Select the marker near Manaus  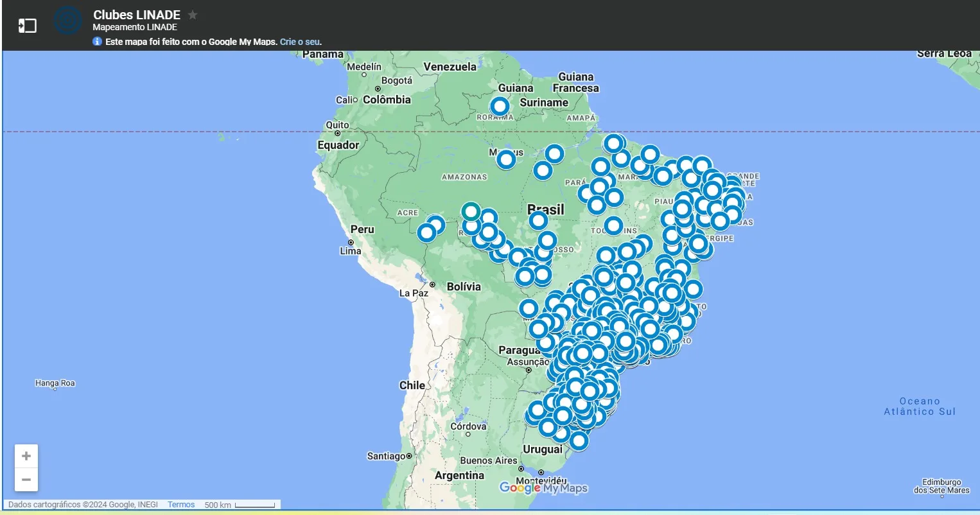(506, 159)
